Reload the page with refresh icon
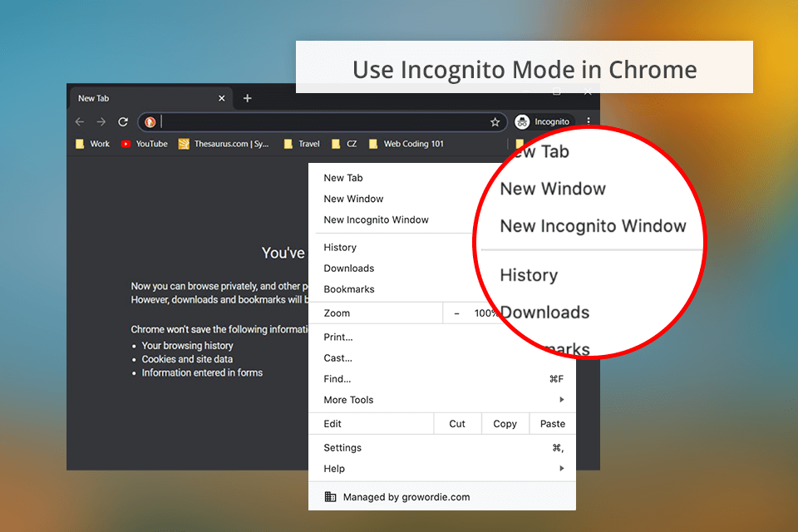Screen dimensions: 798x532 [x=123, y=121]
